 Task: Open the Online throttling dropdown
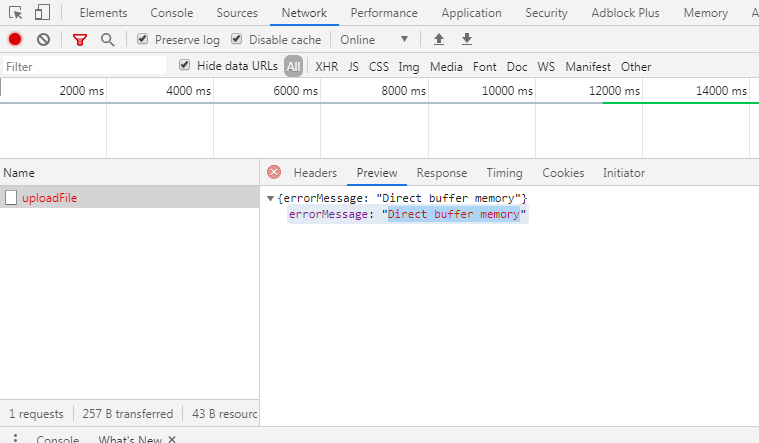click(374, 40)
